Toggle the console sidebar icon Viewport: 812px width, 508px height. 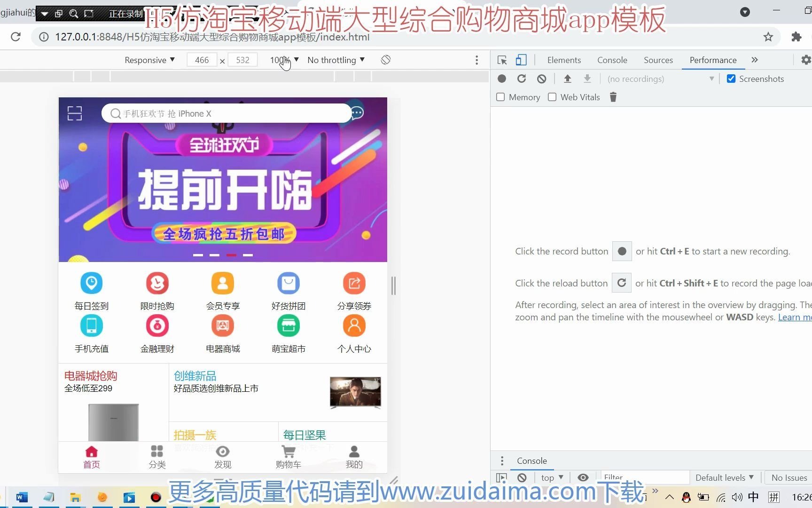click(x=501, y=477)
